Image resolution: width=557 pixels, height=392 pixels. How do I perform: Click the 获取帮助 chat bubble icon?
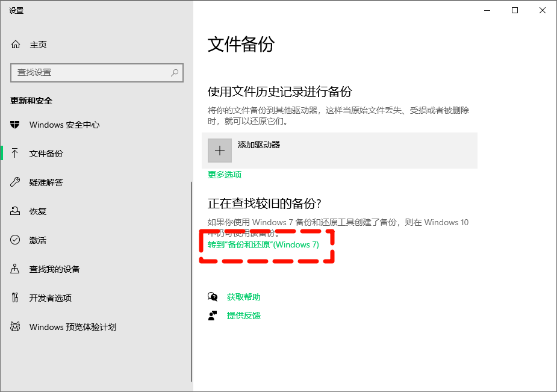click(x=213, y=297)
